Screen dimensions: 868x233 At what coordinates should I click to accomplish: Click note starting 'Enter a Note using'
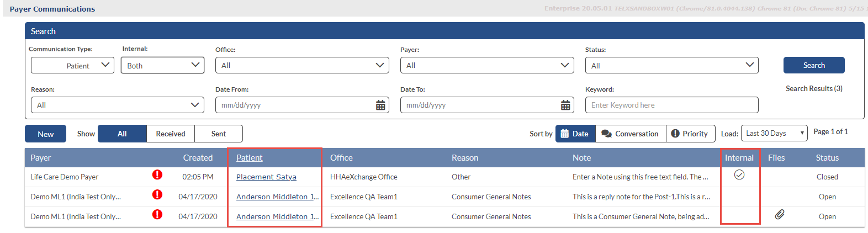640,177
